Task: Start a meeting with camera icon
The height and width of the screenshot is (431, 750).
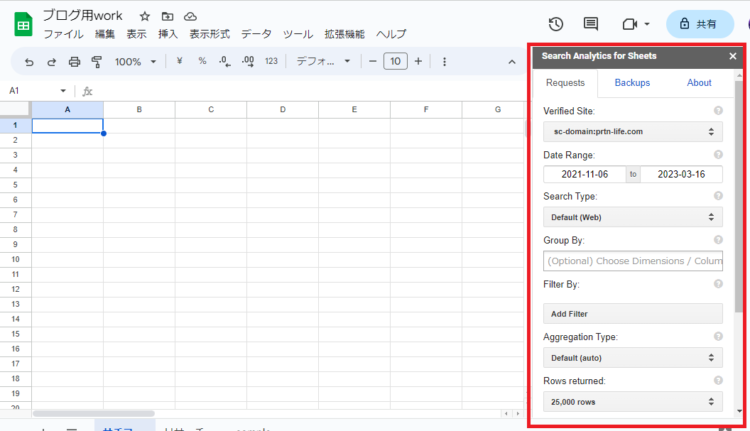Action: point(630,24)
